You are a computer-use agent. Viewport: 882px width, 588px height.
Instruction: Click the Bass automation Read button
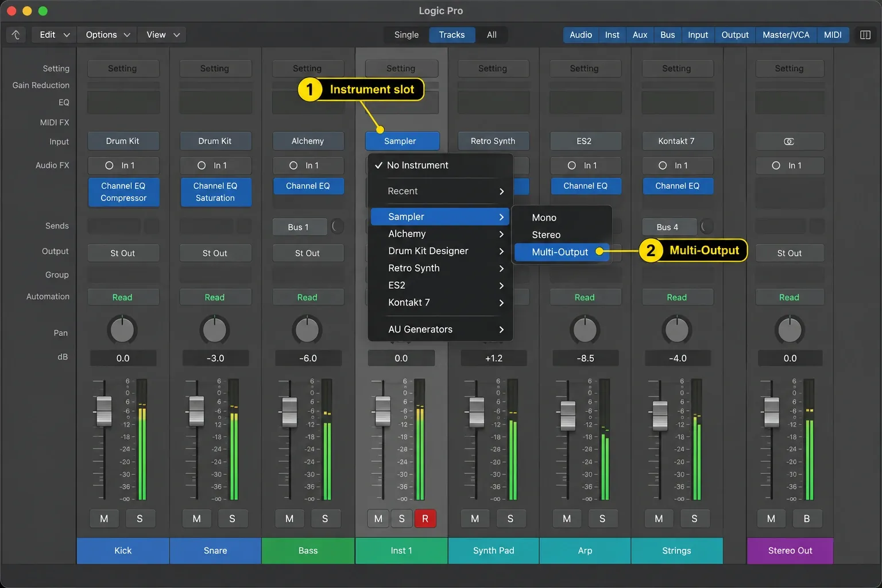pyautogui.click(x=307, y=297)
